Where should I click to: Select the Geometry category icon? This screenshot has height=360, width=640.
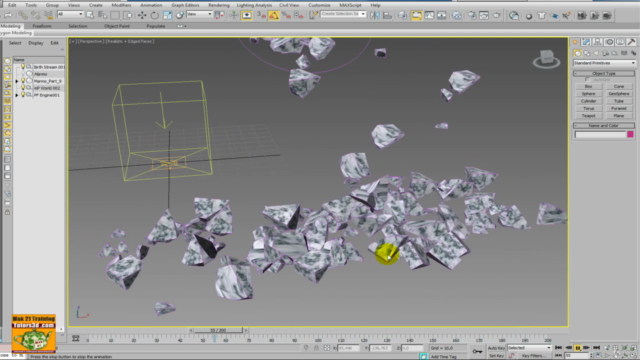pos(578,53)
